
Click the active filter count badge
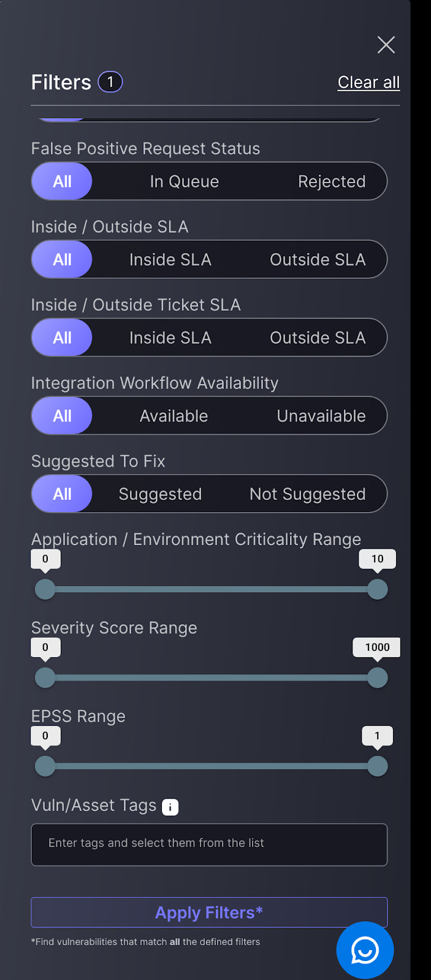pos(110,81)
